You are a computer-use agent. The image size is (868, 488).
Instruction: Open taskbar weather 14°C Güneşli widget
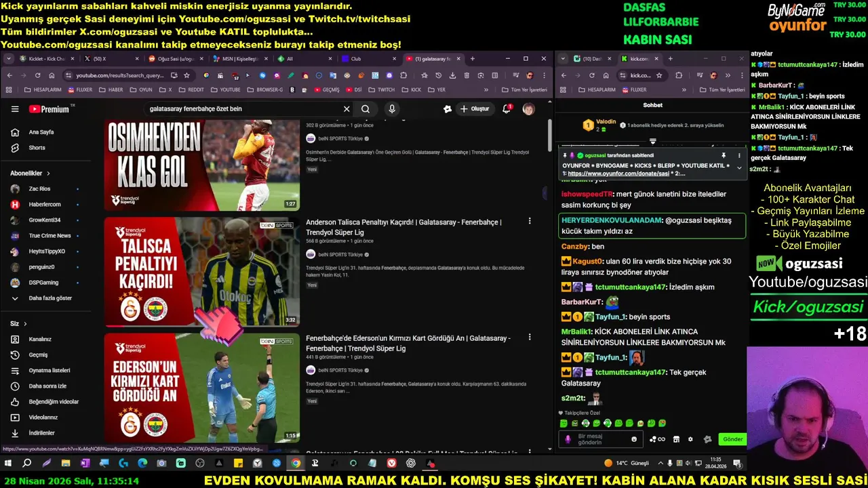(627, 464)
